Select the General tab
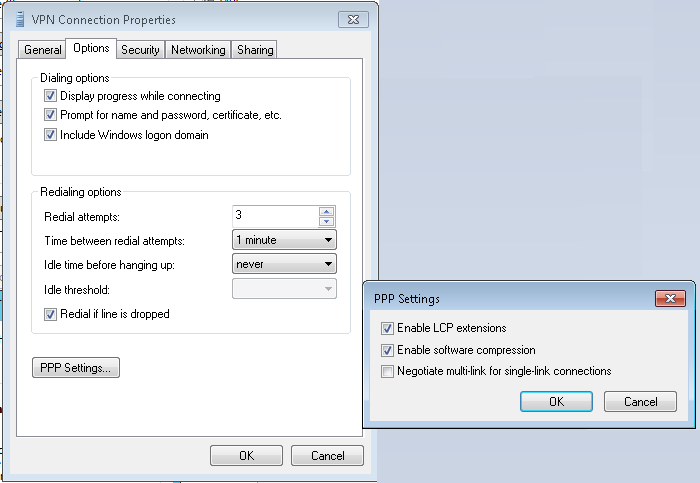The width and height of the screenshot is (700, 483). 42,50
